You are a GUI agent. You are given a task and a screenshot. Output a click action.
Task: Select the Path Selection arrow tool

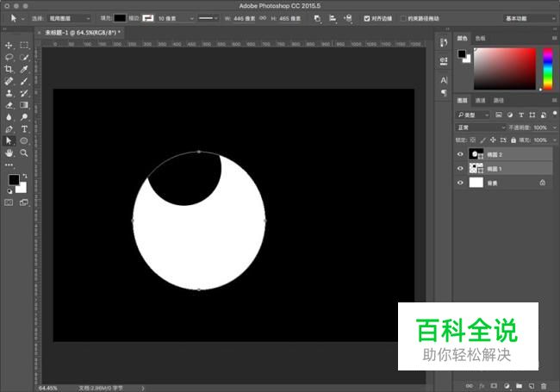point(9,140)
